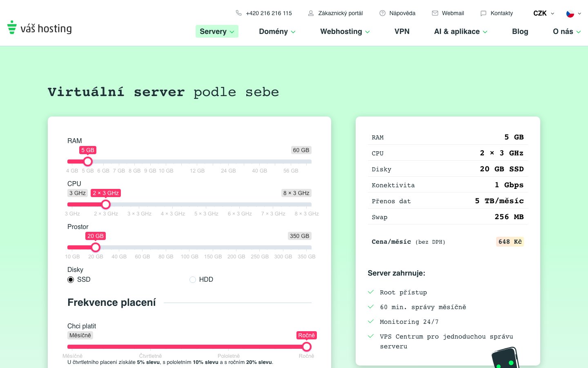Click the question mark Nápověda icon
The height and width of the screenshot is (368, 588).
pos(382,13)
